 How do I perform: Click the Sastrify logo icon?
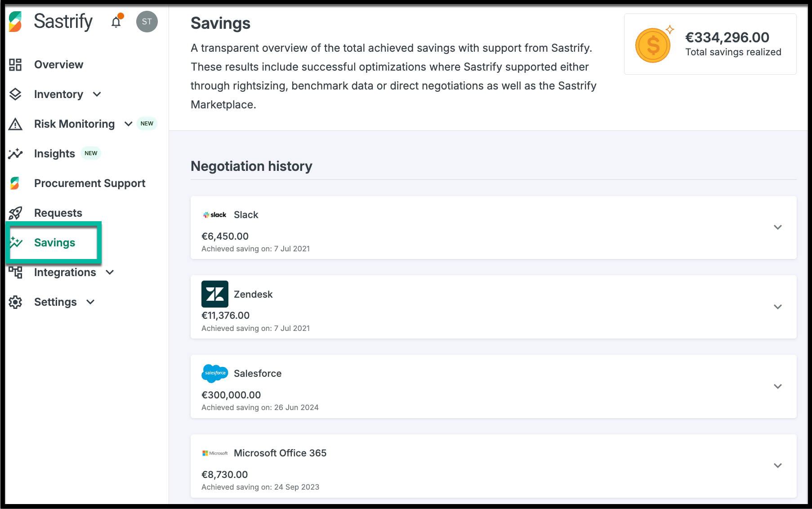pyautogui.click(x=15, y=22)
